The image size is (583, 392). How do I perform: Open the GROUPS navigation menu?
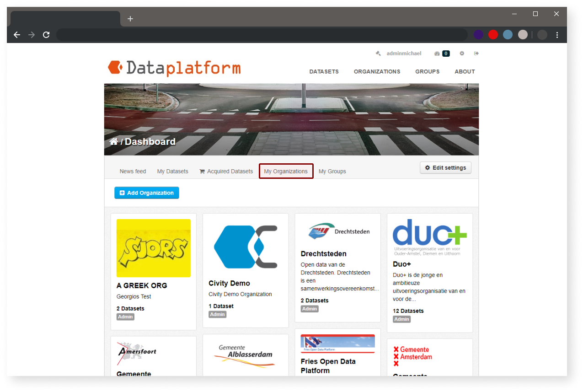pos(427,72)
